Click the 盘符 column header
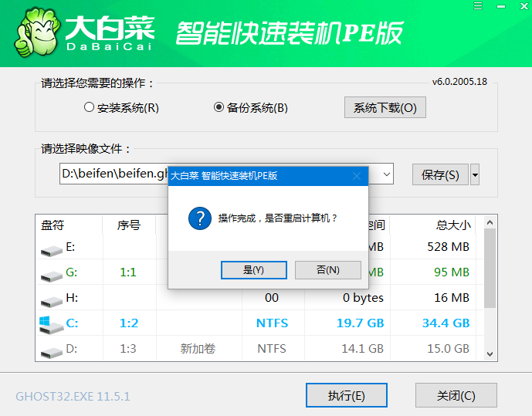 click(53, 225)
